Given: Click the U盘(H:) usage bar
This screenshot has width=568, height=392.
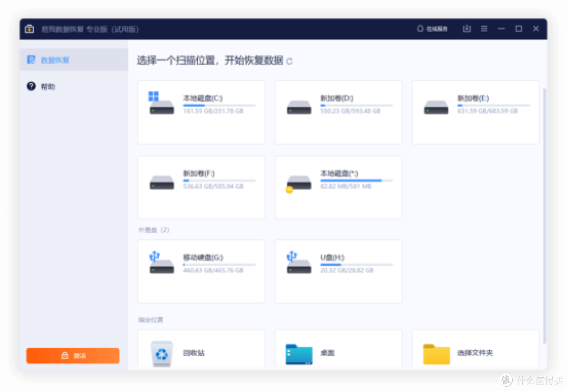Looking at the screenshot, I should point(357,265).
